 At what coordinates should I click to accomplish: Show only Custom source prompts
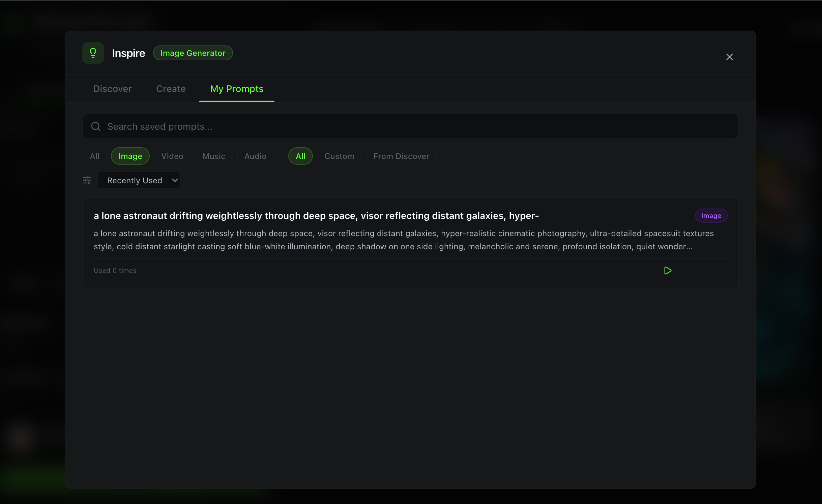point(339,156)
